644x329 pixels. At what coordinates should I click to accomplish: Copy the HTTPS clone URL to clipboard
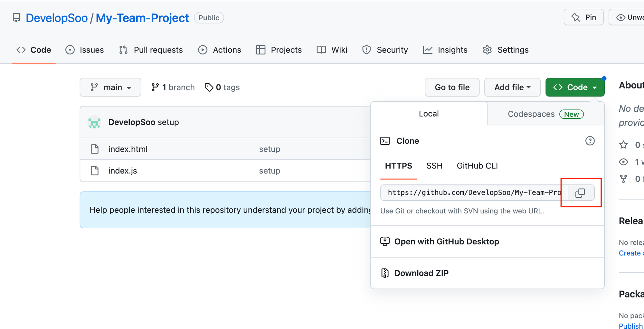pyautogui.click(x=580, y=193)
